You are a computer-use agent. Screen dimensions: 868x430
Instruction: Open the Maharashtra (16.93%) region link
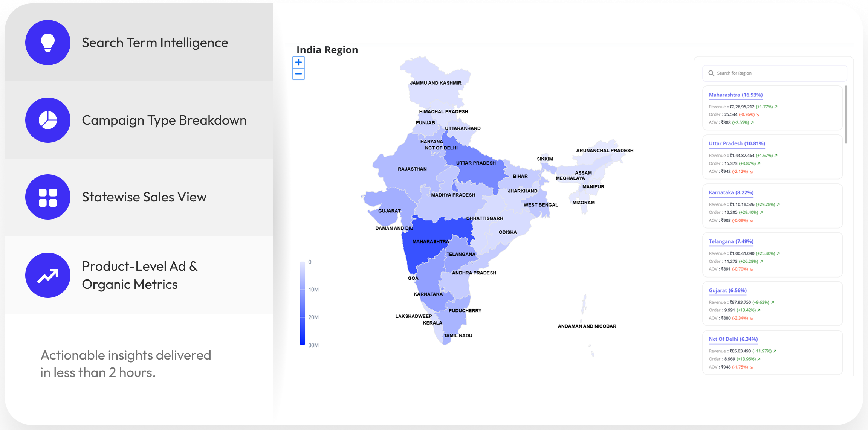(735, 95)
